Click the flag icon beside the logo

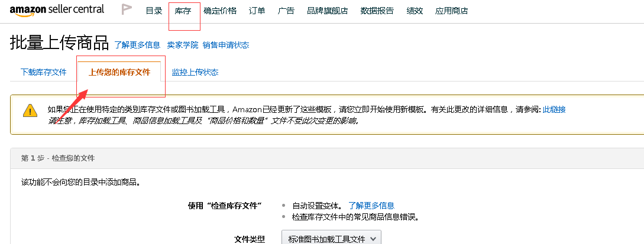point(126,9)
